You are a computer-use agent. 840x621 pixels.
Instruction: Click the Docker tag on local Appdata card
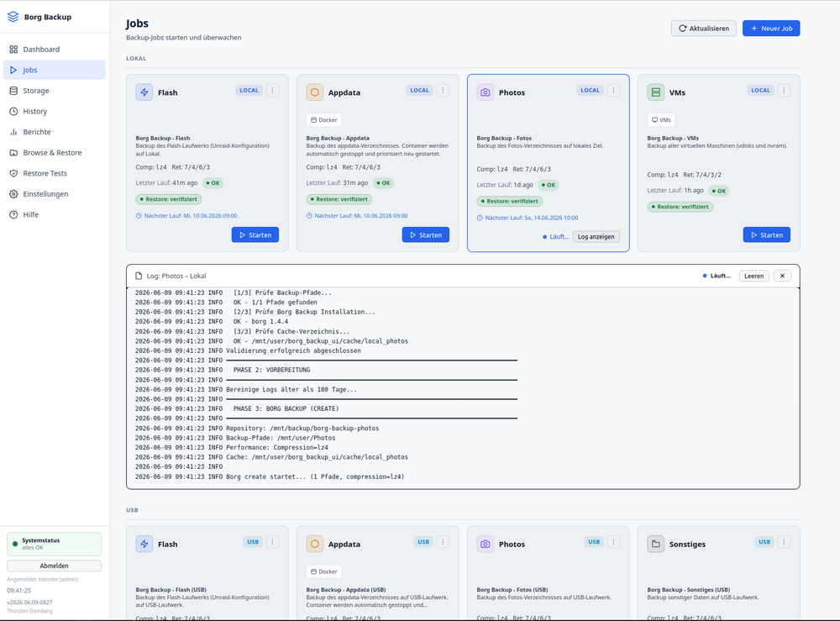[324, 120]
